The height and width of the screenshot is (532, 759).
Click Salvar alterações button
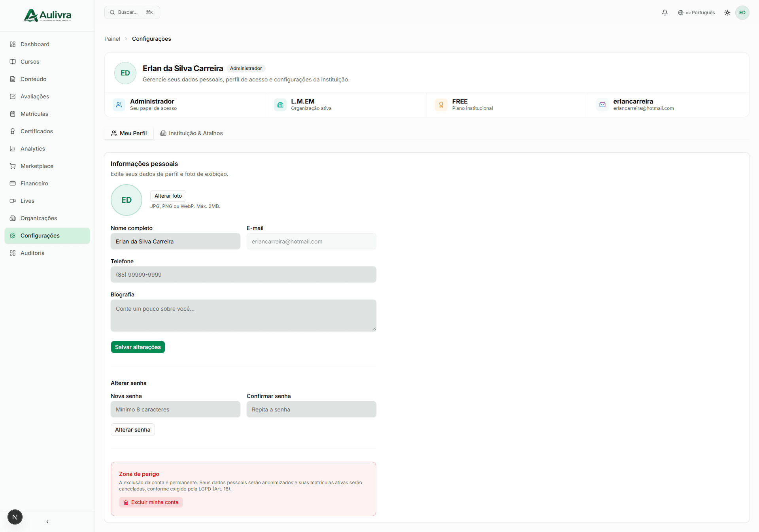[138, 347]
